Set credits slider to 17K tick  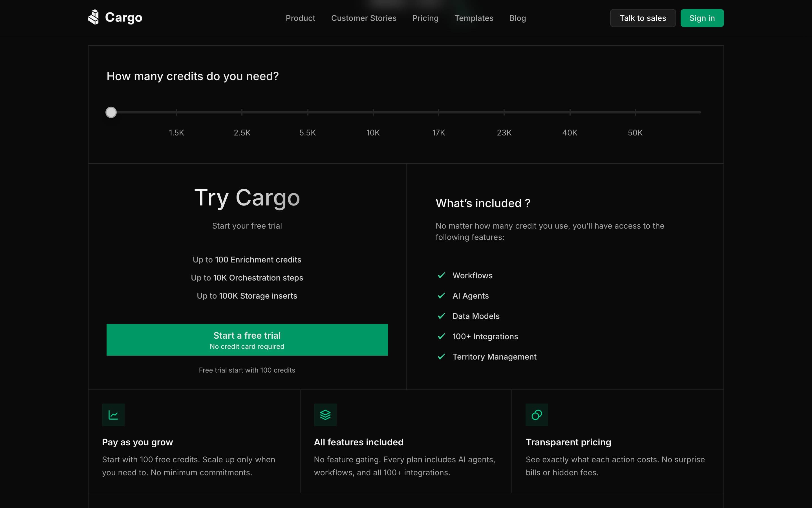tap(438, 112)
